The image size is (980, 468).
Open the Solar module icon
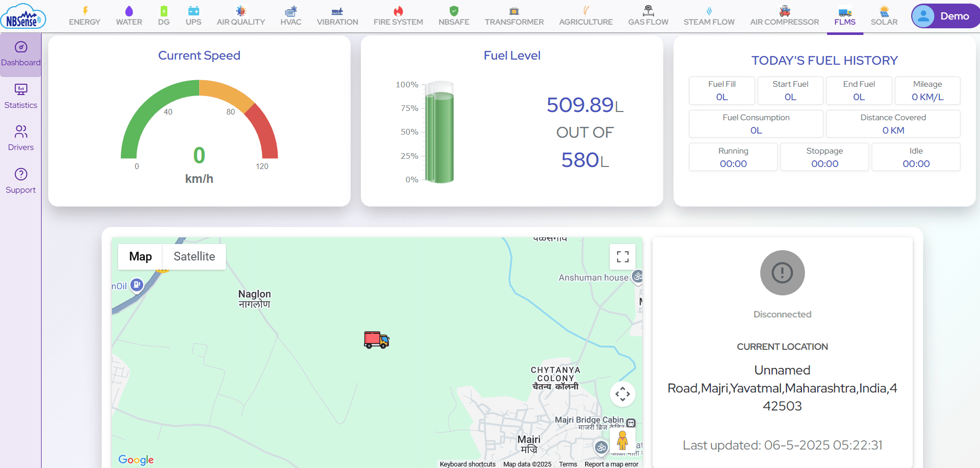[884, 11]
